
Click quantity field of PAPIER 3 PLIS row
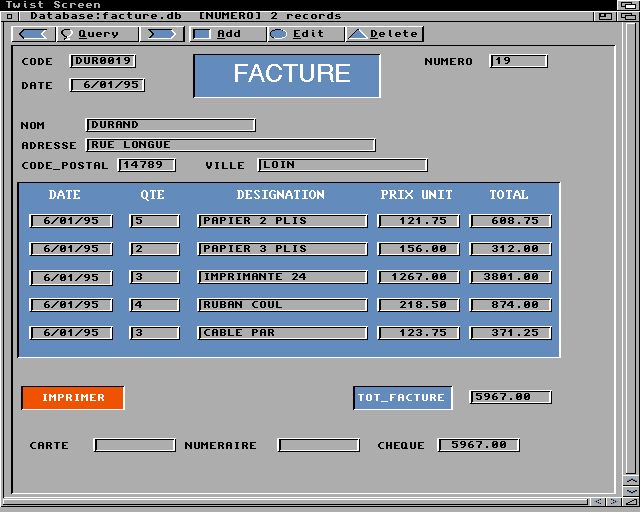pyautogui.click(x=155, y=249)
